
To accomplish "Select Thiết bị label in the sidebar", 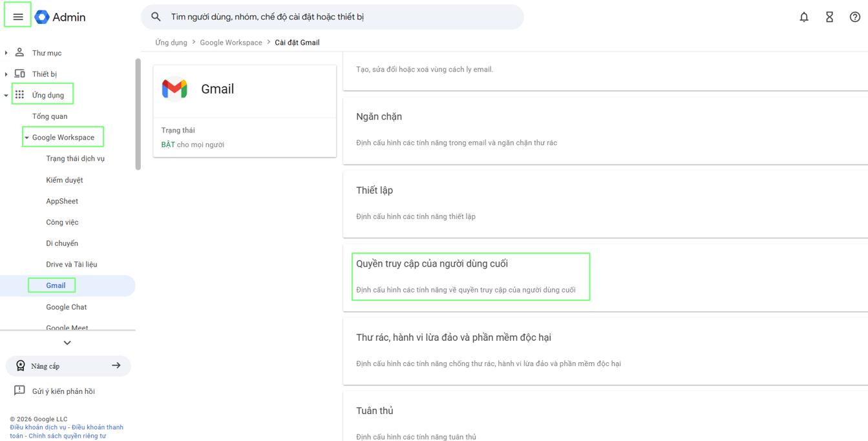I will coord(45,74).
